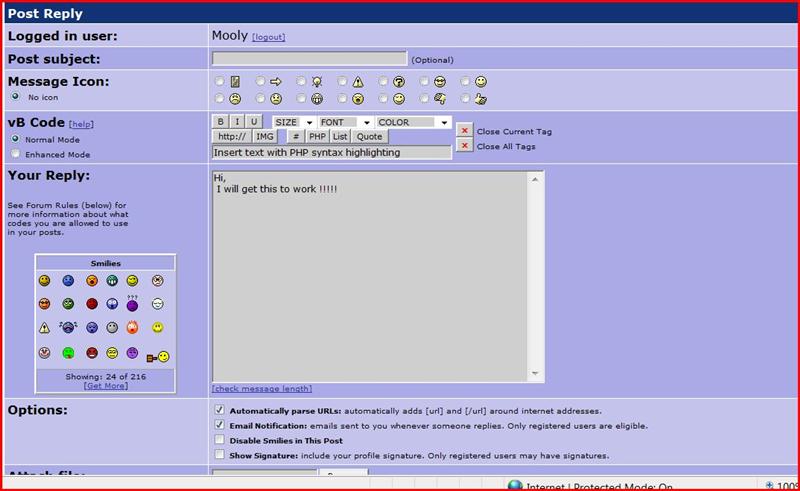Screen dimensions: 800x491
Task: Select Normal Mode for vB Code
Action: 16,138
